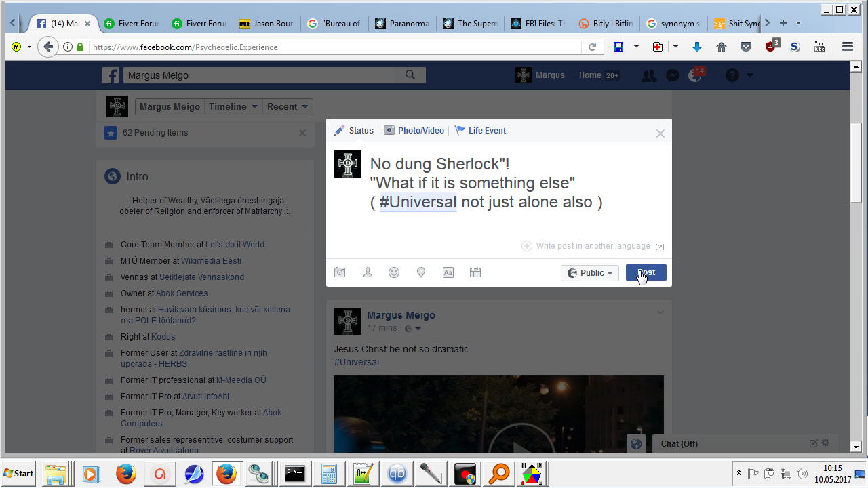Image resolution: width=868 pixels, height=488 pixels.
Task: Switch to the Life Event tab
Action: click(x=480, y=131)
